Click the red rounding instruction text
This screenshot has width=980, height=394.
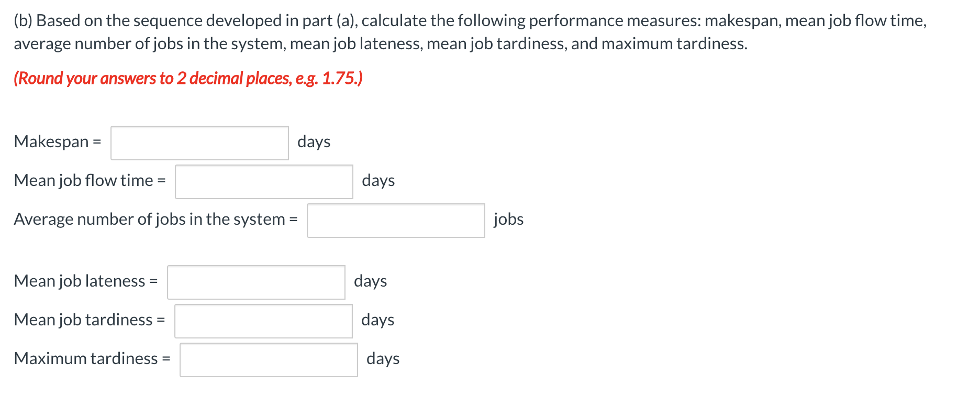click(188, 79)
